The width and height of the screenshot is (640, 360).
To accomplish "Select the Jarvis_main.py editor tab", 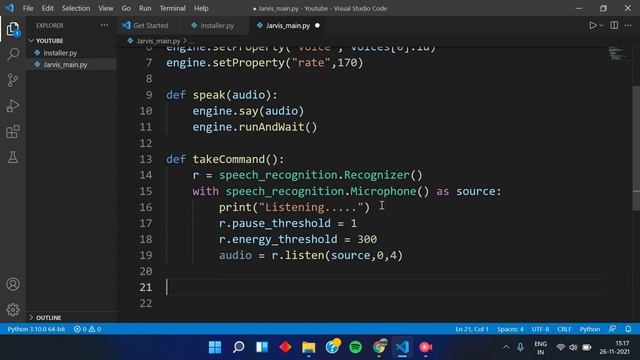I will click(288, 25).
